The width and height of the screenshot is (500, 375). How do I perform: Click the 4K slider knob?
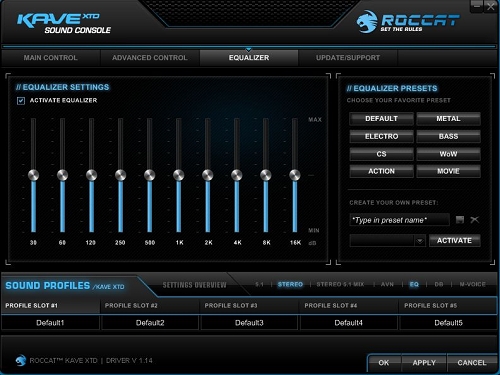click(x=237, y=175)
